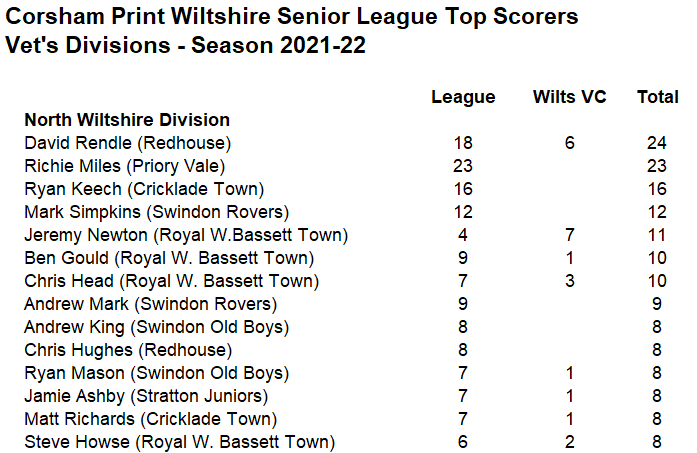
Task: Select Ben Gould's player name
Action: pos(66,258)
